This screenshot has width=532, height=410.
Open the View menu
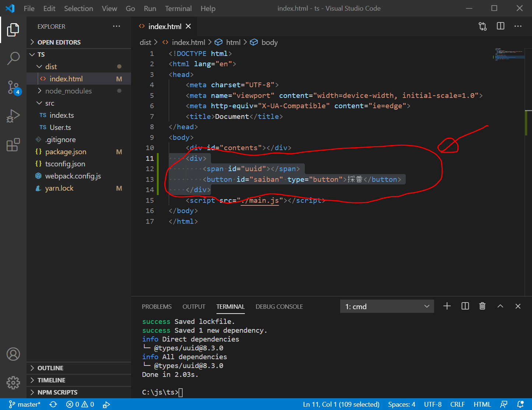coord(109,8)
